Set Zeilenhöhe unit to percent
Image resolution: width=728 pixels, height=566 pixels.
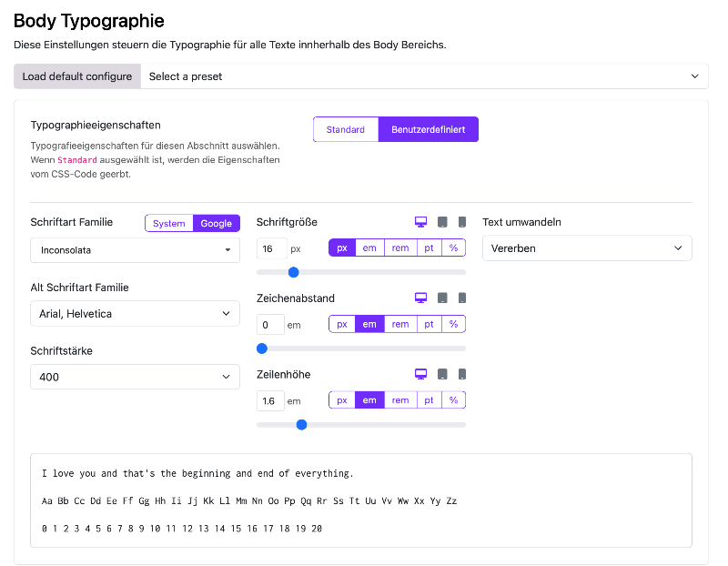453,400
